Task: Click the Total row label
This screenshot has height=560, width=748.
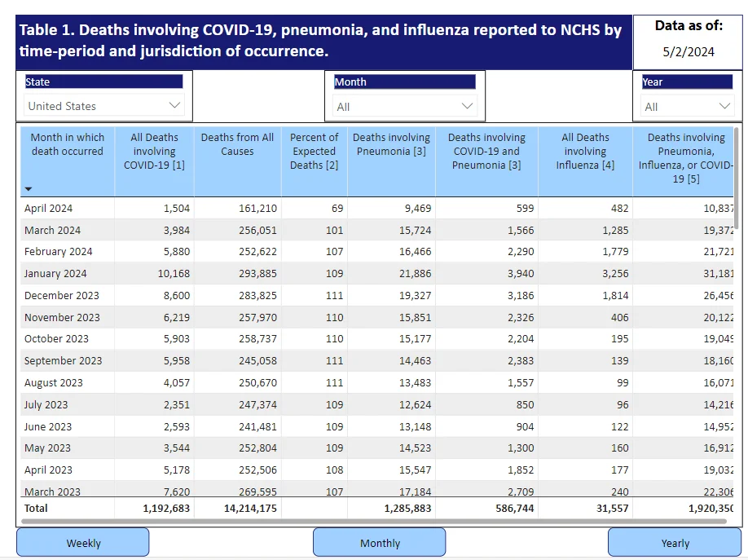Action: tap(36, 509)
